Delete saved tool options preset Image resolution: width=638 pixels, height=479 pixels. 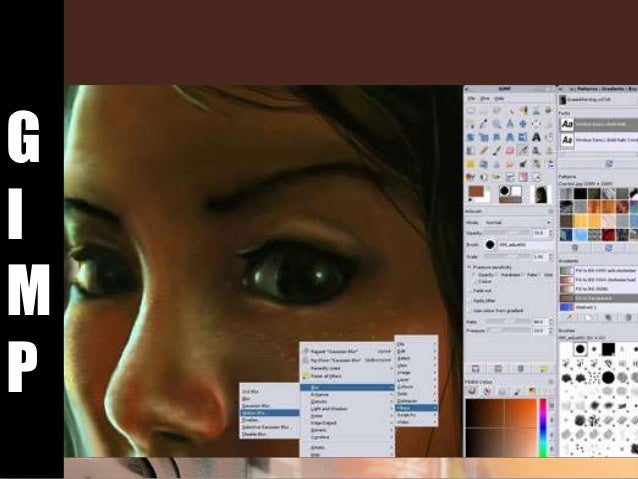(x=520, y=369)
